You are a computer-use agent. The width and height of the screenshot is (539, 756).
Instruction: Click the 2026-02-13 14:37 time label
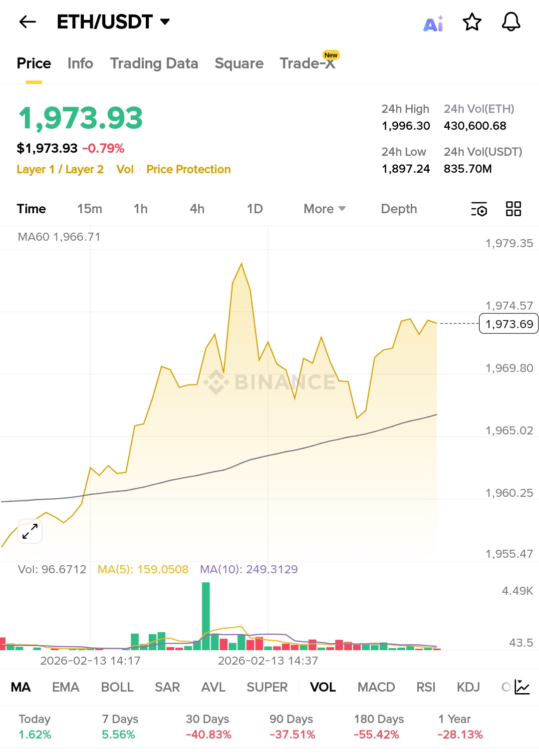(268, 661)
